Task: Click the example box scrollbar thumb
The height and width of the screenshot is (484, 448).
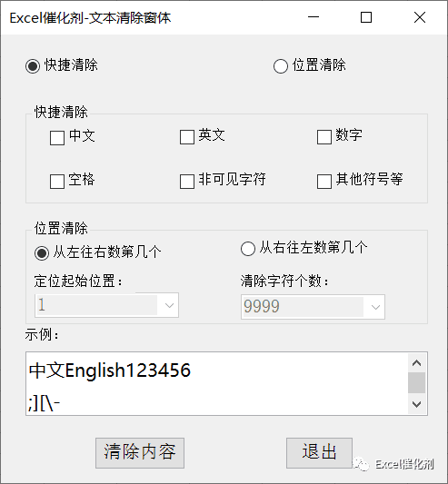Action: tap(417, 383)
